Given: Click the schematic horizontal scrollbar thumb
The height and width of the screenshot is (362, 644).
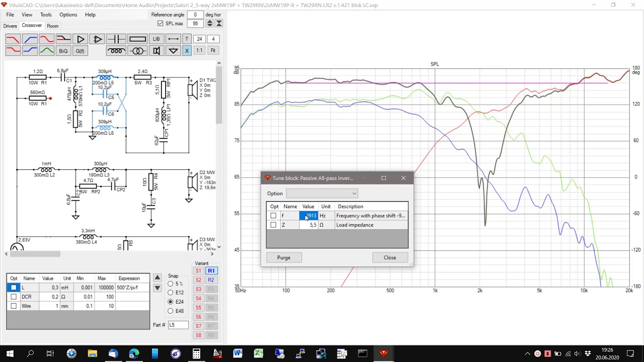Looking at the screenshot, I should (x=35, y=254).
